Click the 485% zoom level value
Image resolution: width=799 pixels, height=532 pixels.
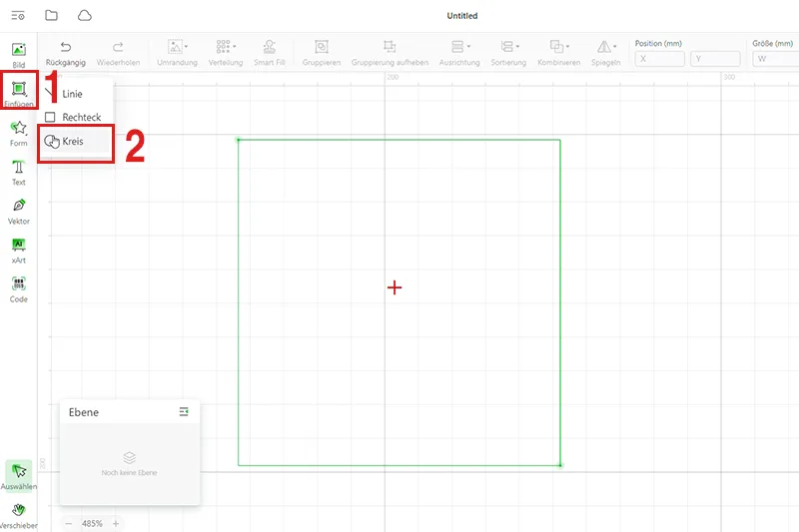coord(92,523)
